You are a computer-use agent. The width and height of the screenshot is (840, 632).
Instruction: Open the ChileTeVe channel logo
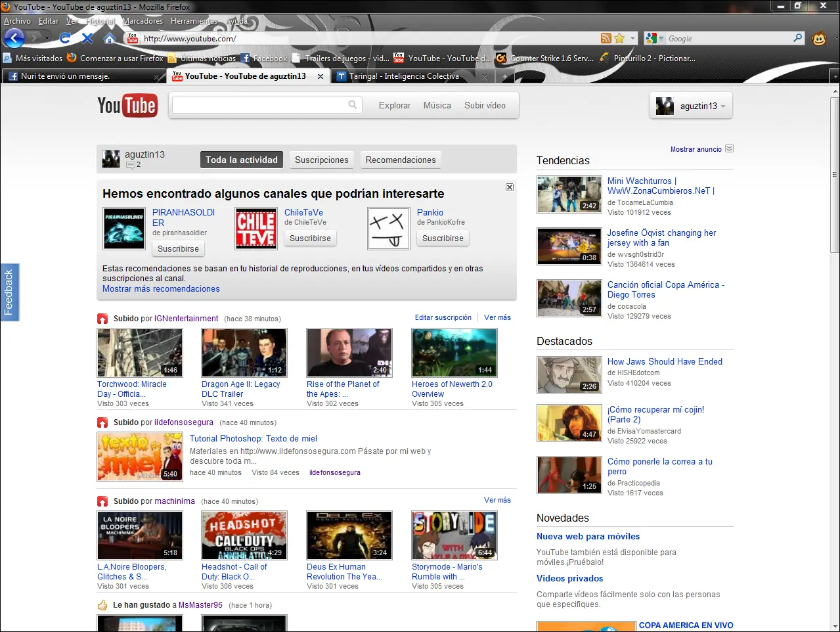click(256, 229)
